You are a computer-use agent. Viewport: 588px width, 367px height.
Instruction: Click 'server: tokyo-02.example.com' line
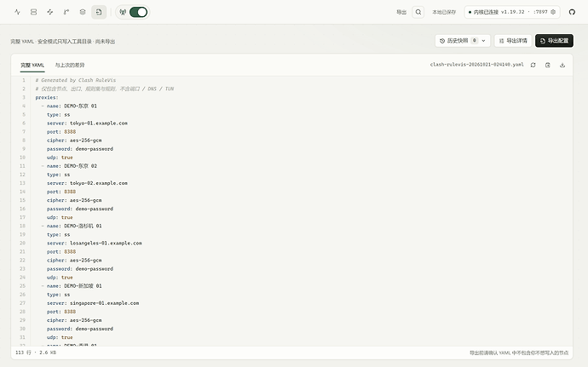pyautogui.click(x=87, y=183)
